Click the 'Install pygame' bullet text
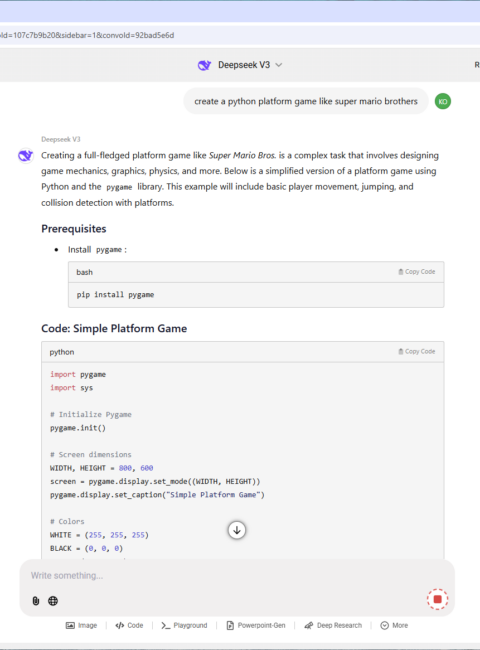 (97, 250)
